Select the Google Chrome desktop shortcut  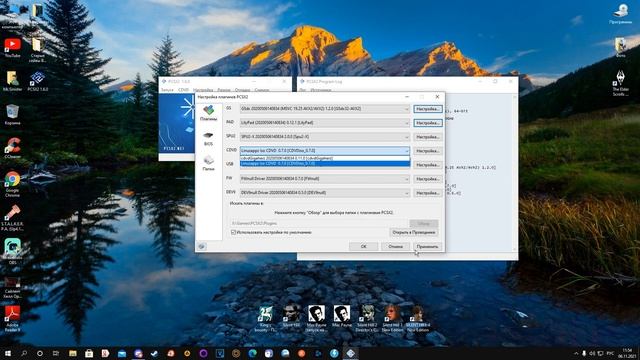tap(12, 184)
